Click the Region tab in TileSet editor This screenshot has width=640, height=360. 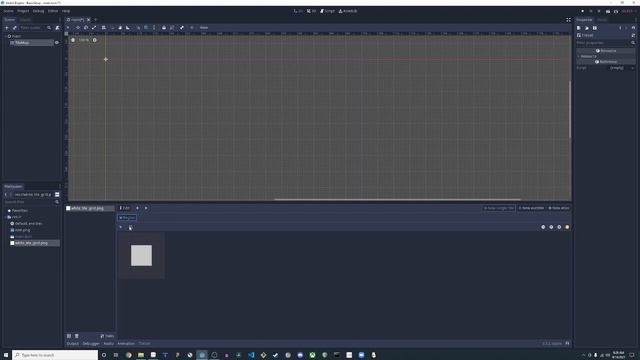click(x=127, y=218)
